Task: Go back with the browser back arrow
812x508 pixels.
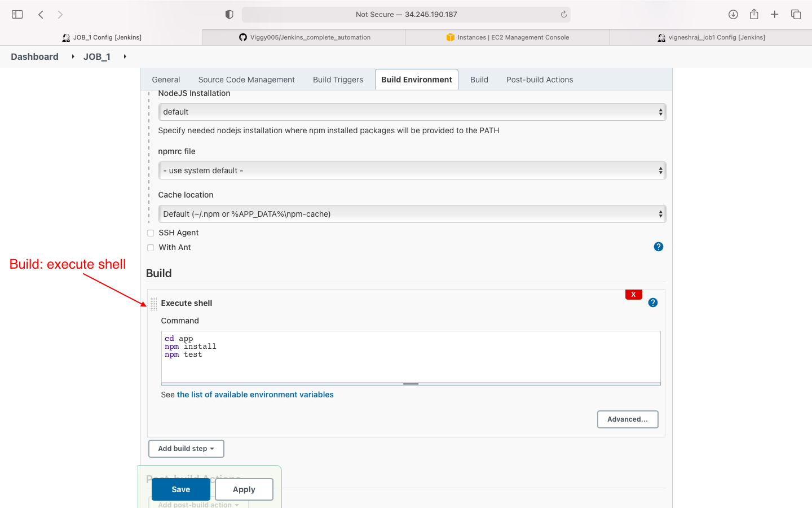Action: 41,15
